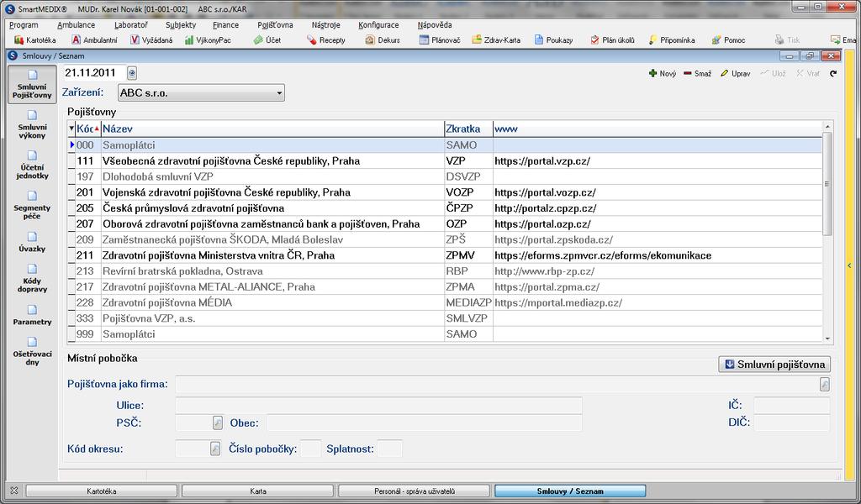Screen dimensions: 861x504
Task: Click the Smluvní pojišťovna button
Action: tap(774, 365)
